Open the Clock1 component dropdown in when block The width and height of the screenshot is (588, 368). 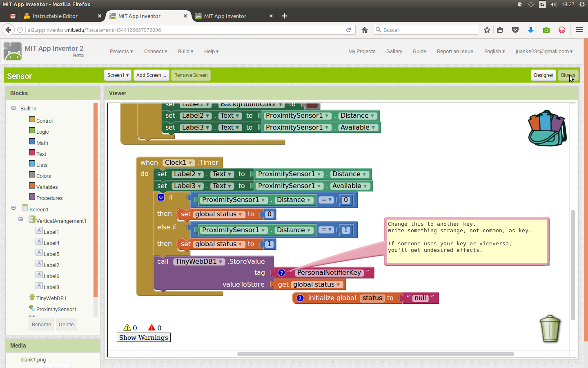tap(178, 163)
